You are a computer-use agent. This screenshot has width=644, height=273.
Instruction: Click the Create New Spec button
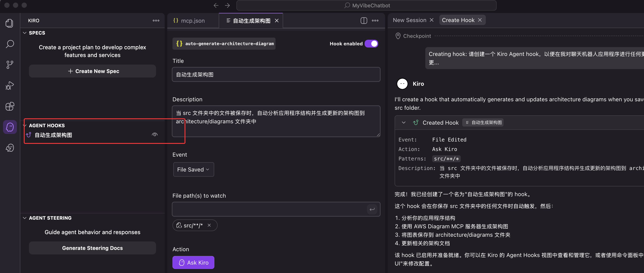(92, 71)
